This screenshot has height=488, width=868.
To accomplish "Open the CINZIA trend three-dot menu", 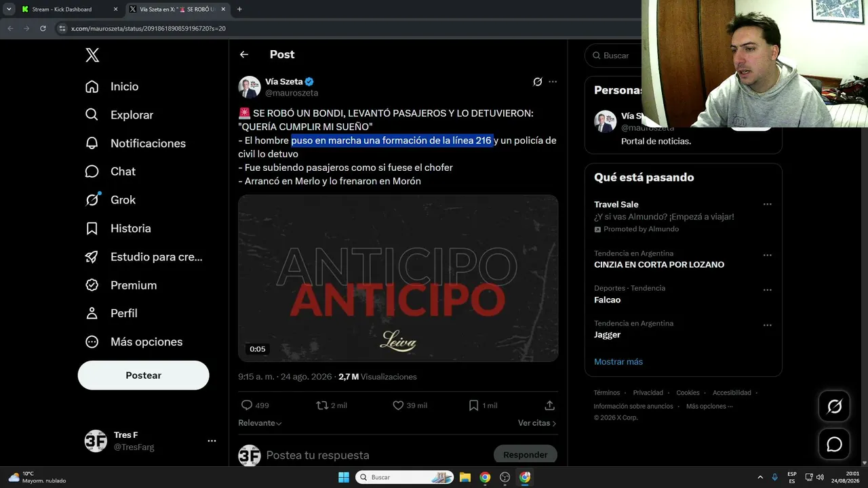I will (x=767, y=255).
